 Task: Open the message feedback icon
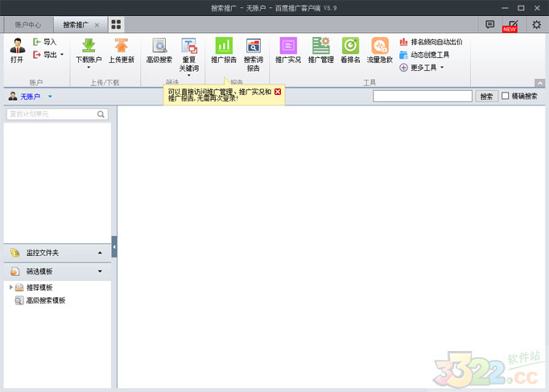[489, 24]
